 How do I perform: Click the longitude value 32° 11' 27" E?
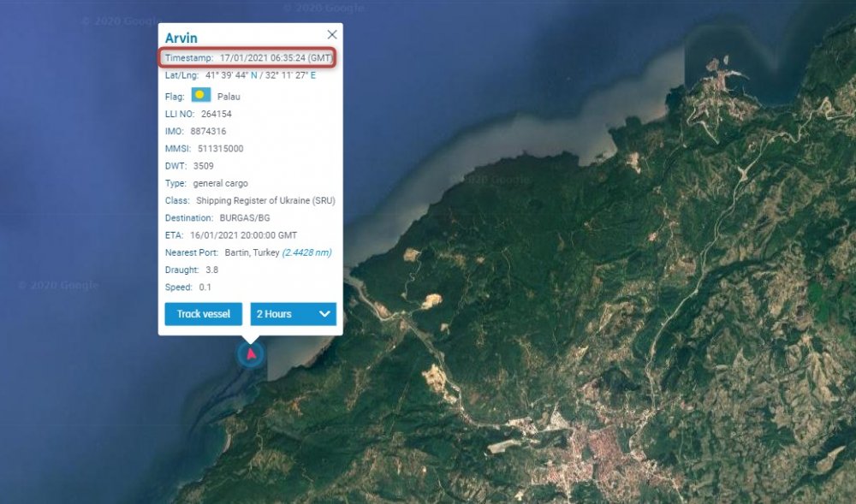[291, 75]
